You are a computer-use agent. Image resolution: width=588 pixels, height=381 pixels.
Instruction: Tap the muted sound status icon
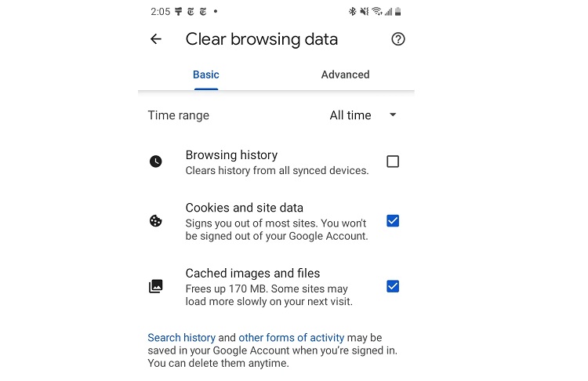364,12
